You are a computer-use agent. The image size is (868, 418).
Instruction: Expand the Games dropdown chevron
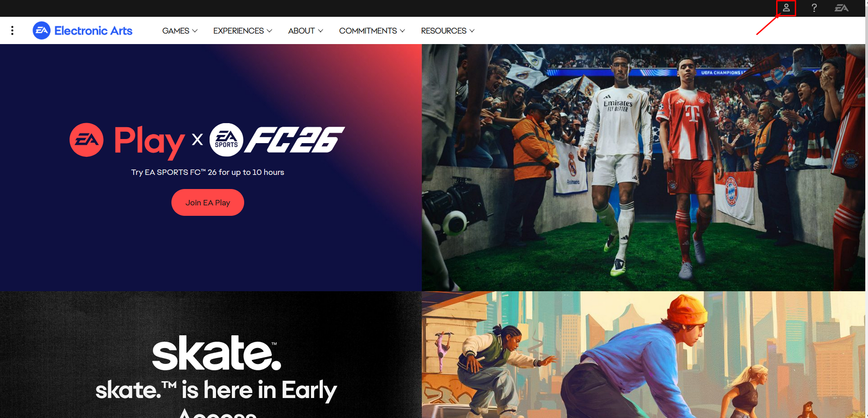click(x=195, y=31)
